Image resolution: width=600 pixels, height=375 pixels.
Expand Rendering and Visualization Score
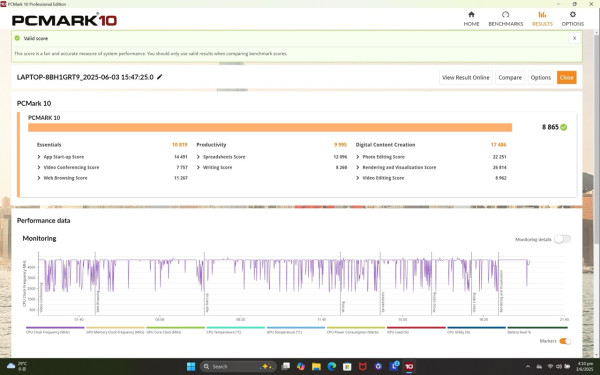pyautogui.click(x=358, y=167)
